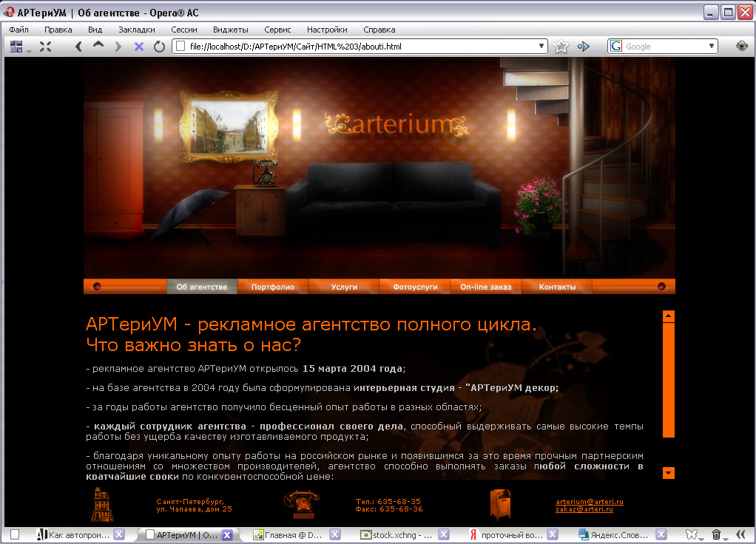Click address text 'Санкт-Петербург,'
756x544 pixels.
pyautogui.click(x=190, y=502)
